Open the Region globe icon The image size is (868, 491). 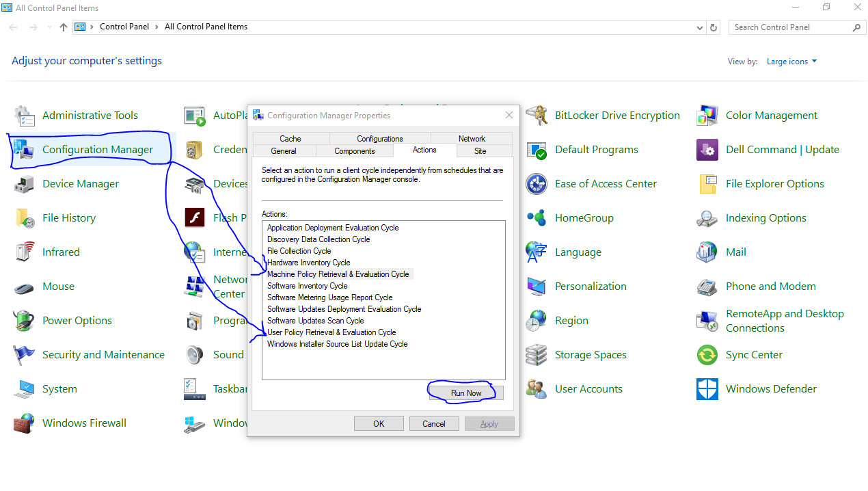coord(537,321)
